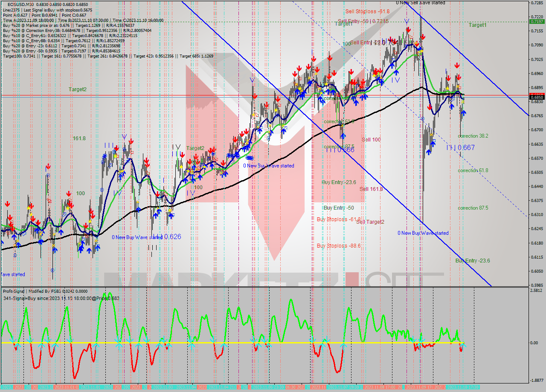546x392 pixels.
Task: Select the 'Buy Stoploss -88.6' label
Action: (338, 246)
